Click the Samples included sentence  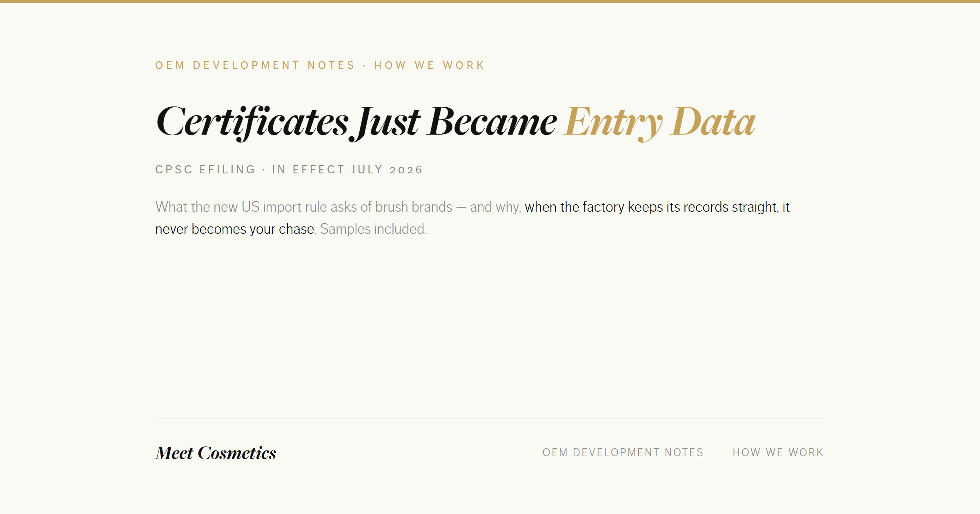(373, 229)
